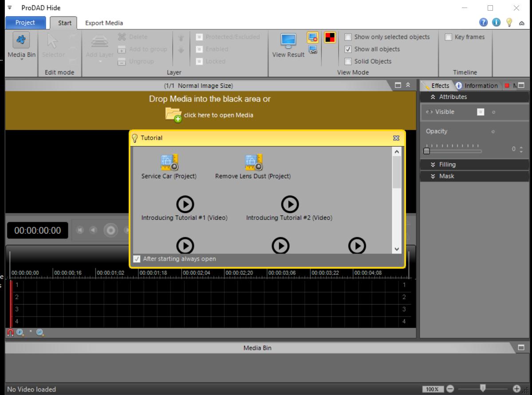Open the Remove Lens Dust project icon
The image size is (532, 395).
[253, 162]
